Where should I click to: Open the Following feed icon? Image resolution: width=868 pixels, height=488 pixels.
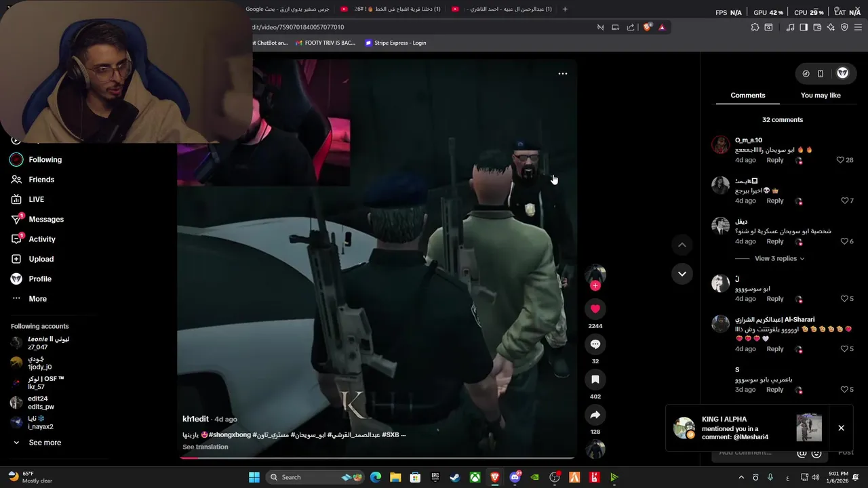click(x=16, y=160)
